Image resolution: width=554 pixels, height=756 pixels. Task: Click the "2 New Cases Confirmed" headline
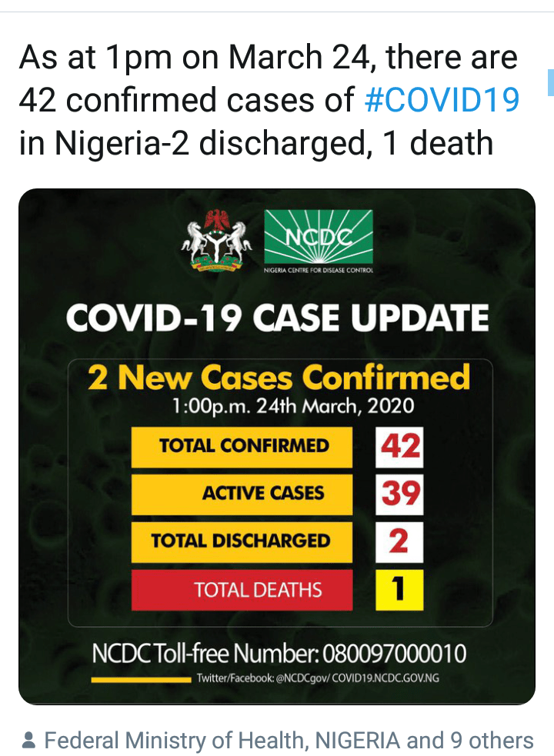click(278, 378)
